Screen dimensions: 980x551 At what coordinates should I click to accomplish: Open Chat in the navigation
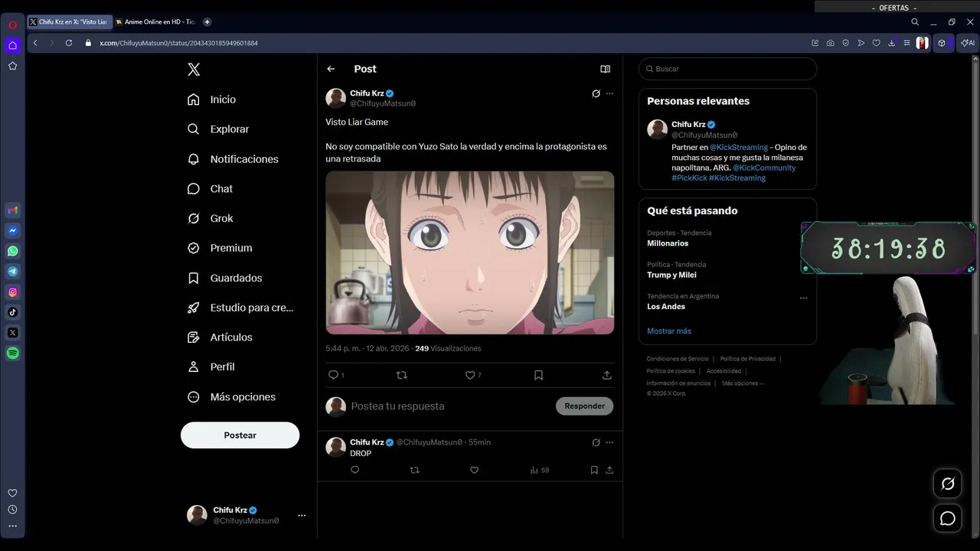pyautogui.click(x=211, y=188)
